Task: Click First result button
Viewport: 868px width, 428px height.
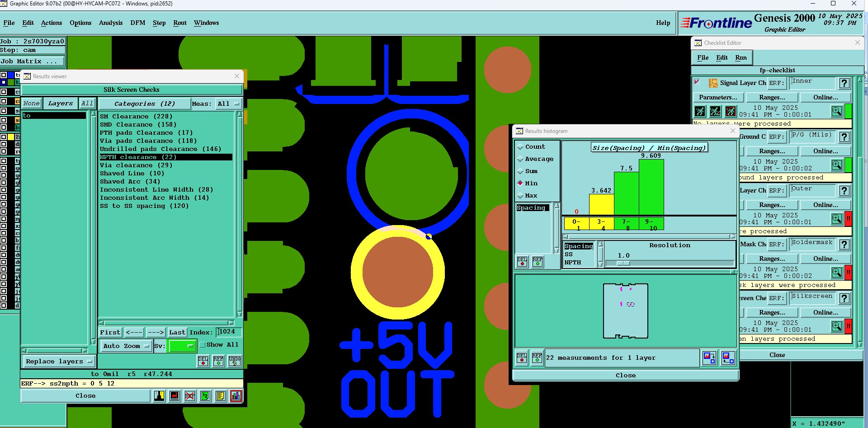Action: pyautogui.click(x=110, y=332)
